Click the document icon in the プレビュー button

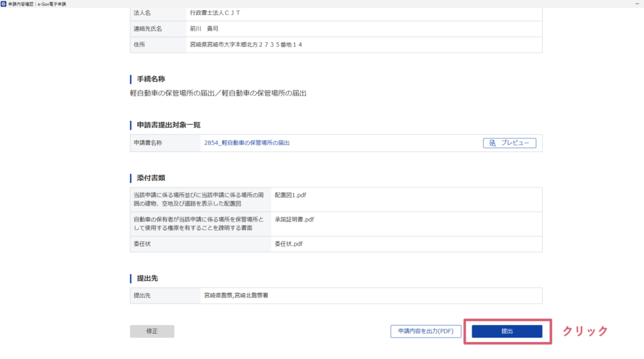coord(492,143)
